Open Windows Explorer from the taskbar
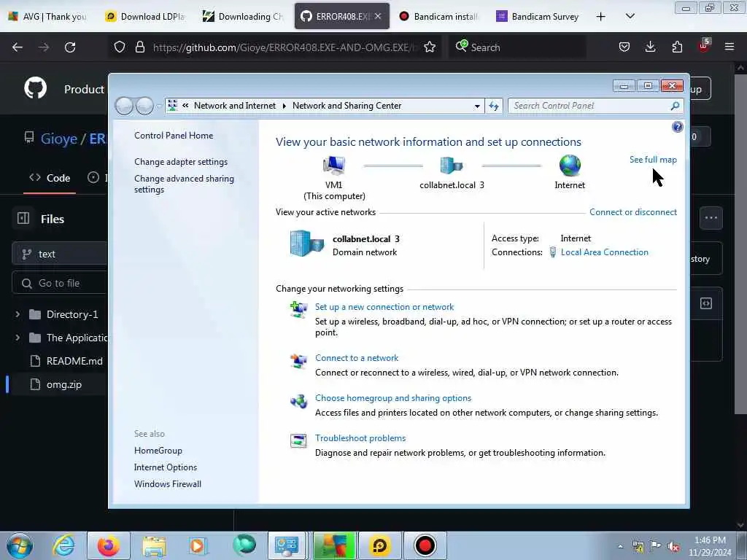 (154, 545)
